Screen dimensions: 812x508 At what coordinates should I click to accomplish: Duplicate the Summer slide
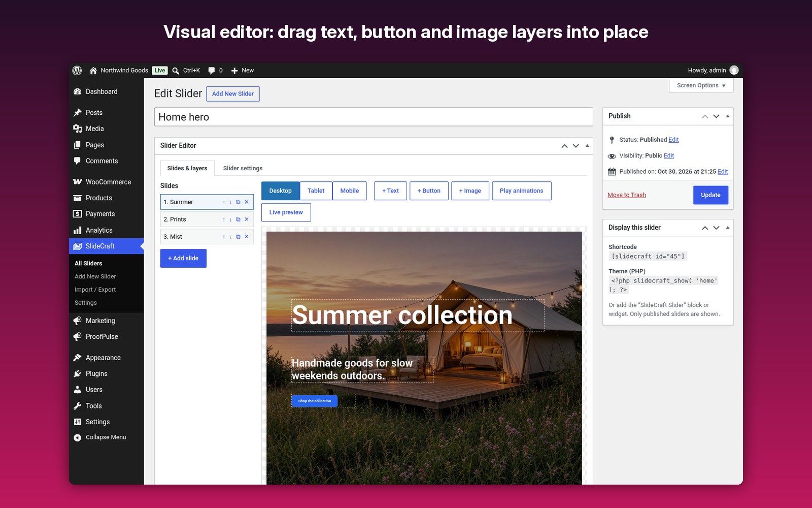click(x=238, y=202)
